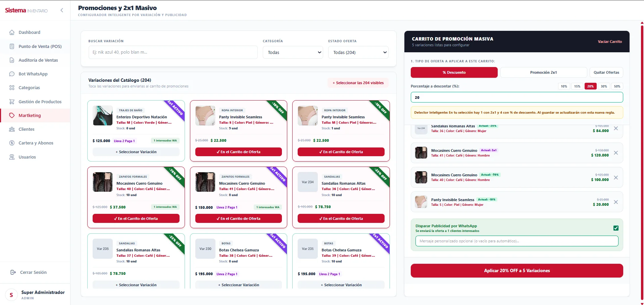Image resolution: width=644 pixels, height=305 pixels.
Task: Open the Estado Oferta dropdown
Action: coord(358,52)
